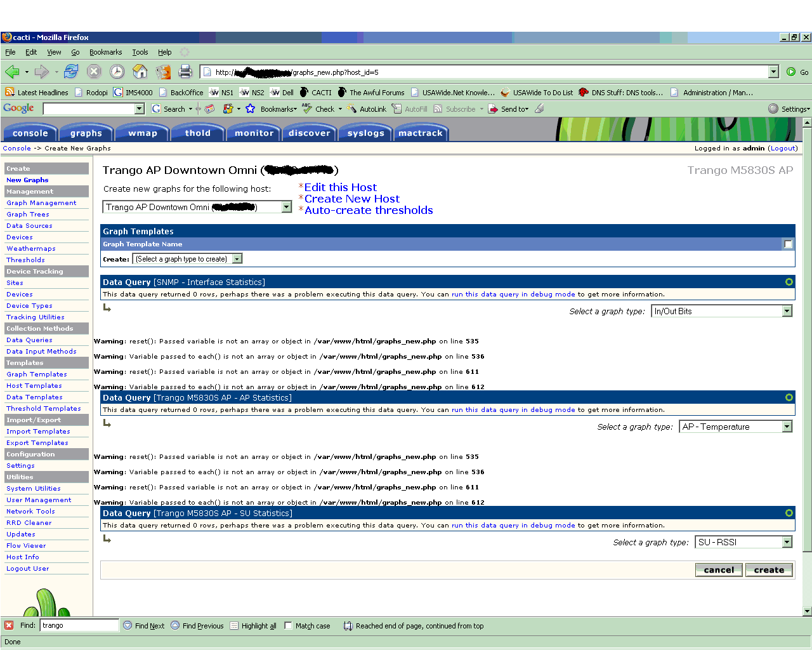The image size is (812, 650).
Task: Open the USAWide To Do List bookmark
Action: tap(537, 92)
